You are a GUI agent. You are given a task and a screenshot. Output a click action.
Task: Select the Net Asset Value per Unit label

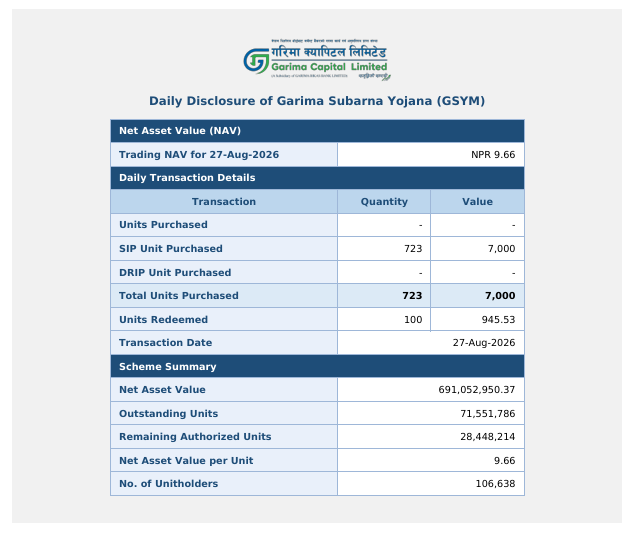point(186,461)
